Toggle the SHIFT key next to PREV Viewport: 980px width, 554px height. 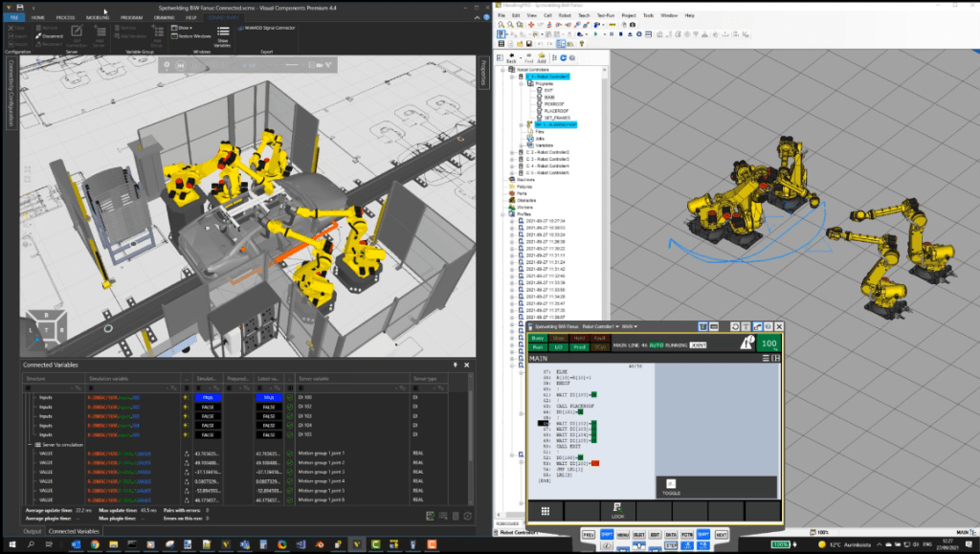(x=606, y=535)
